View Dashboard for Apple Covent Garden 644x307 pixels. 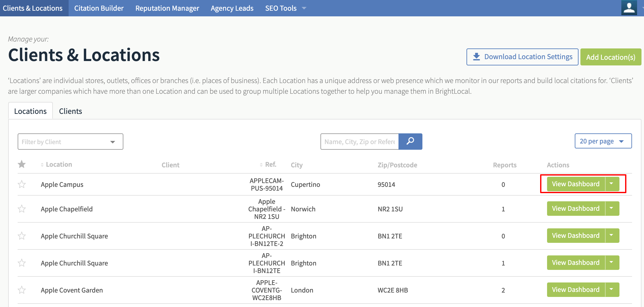[x=576, y=289]
